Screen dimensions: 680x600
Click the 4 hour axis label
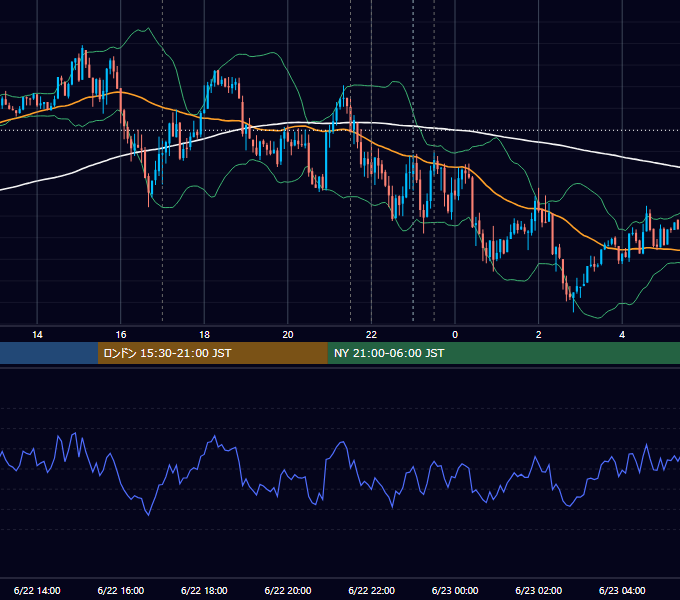coord(622,335)
